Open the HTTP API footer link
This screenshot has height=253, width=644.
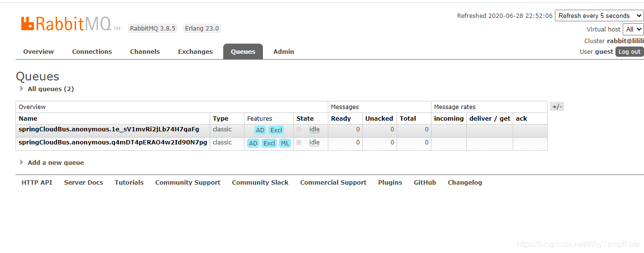point(37,183)
